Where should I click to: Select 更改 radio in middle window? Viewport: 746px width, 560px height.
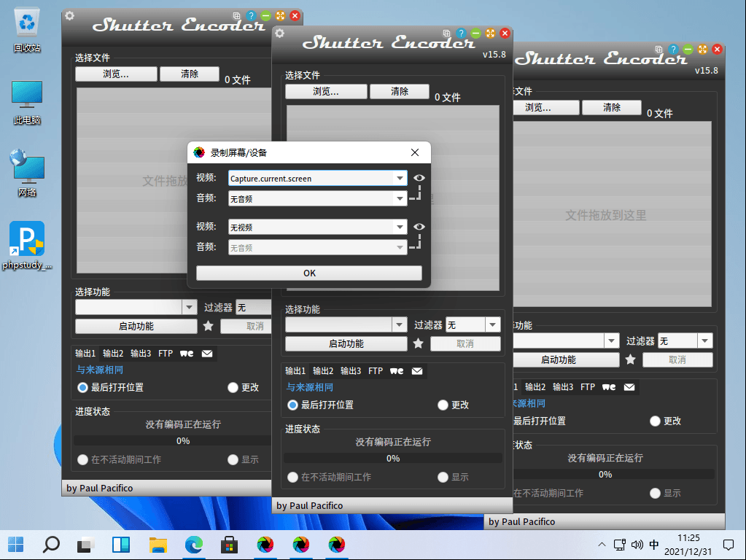443,405
